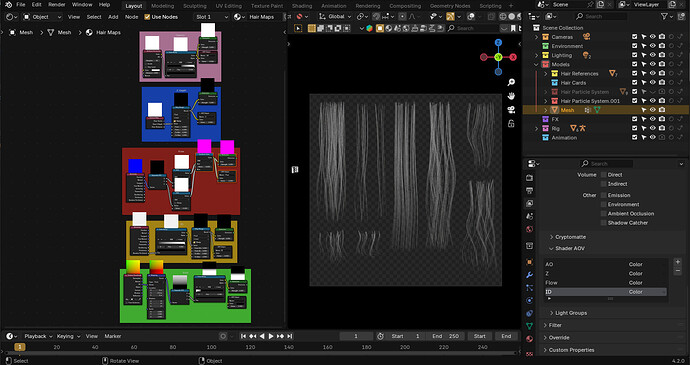Enable Volume Indirect pass checkbox

point(604,184)
